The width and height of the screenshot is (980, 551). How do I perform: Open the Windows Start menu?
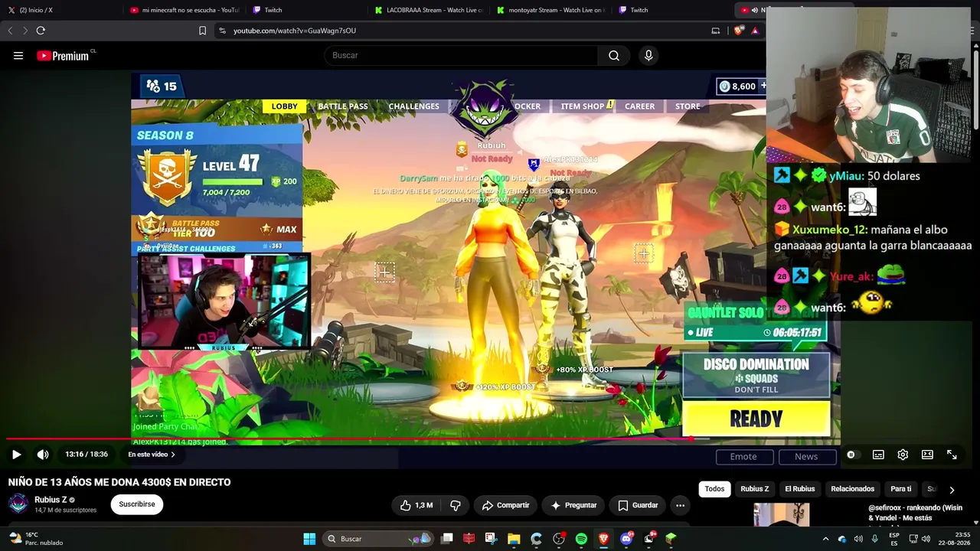click(309, 539)
